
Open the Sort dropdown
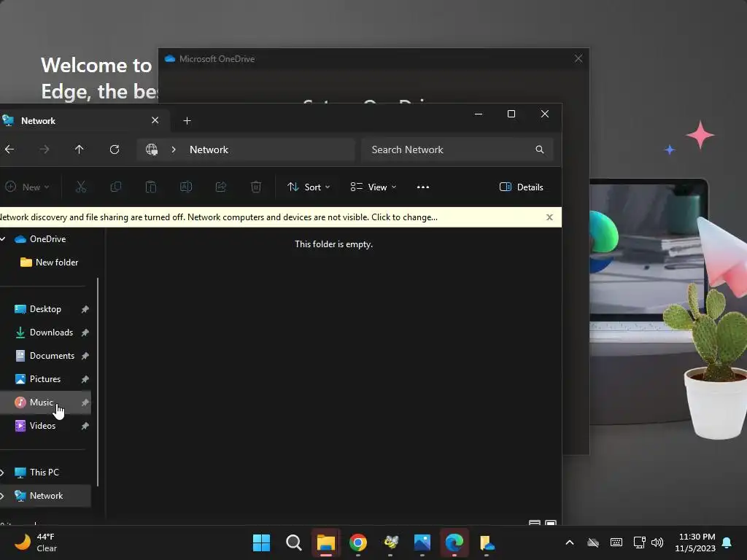pos(309,187)
